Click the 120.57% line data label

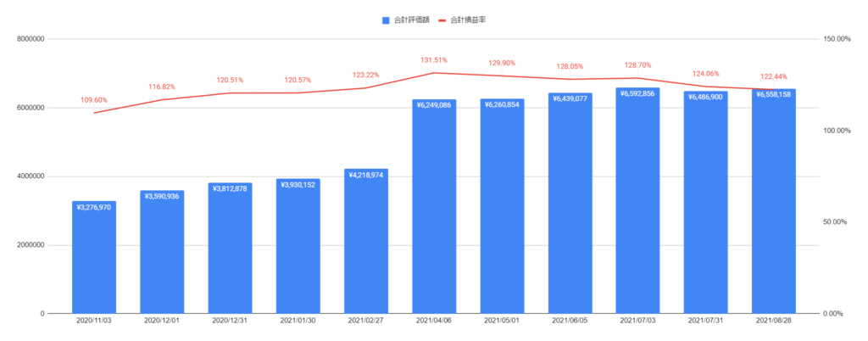(x=298, y=81)
